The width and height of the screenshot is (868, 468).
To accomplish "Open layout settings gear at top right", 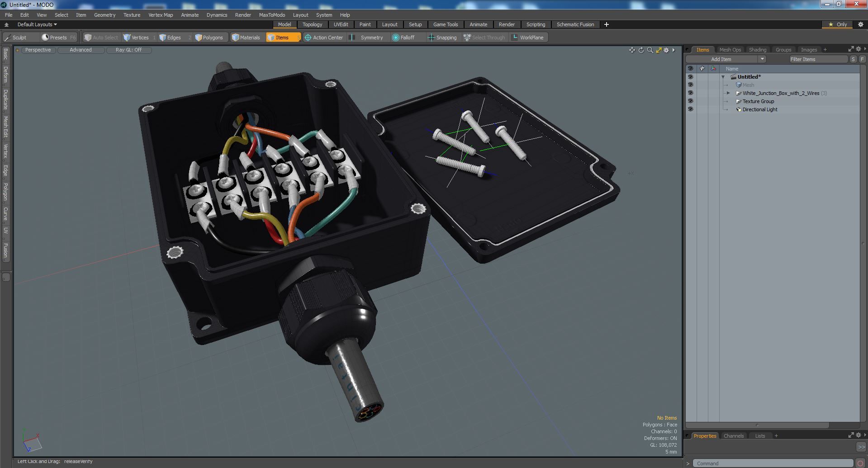I will point(860,24).
